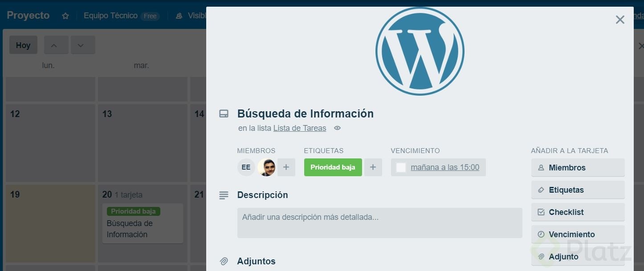Click the Descripción lines icon
The image size is (644, 271).
click(x=224, y=195)
